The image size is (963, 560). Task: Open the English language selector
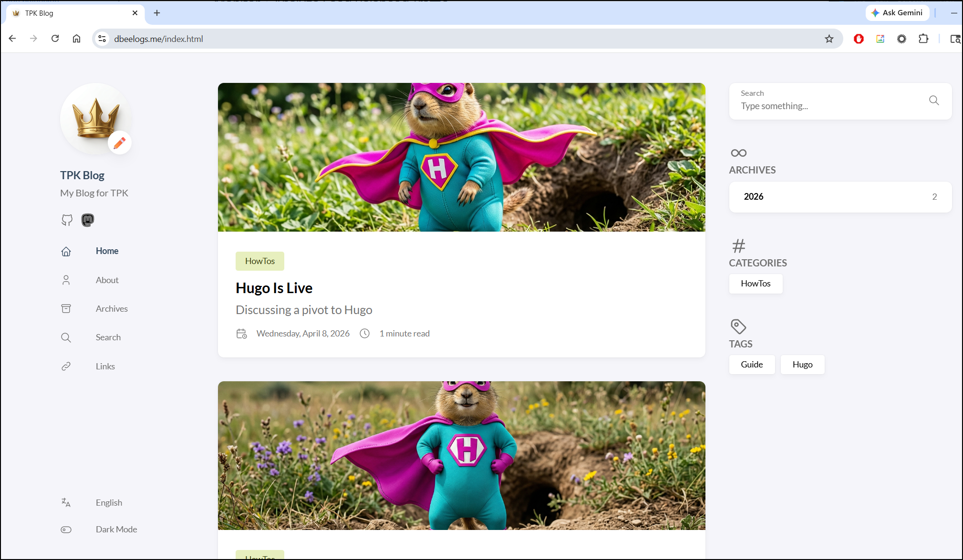pos(109,503)
